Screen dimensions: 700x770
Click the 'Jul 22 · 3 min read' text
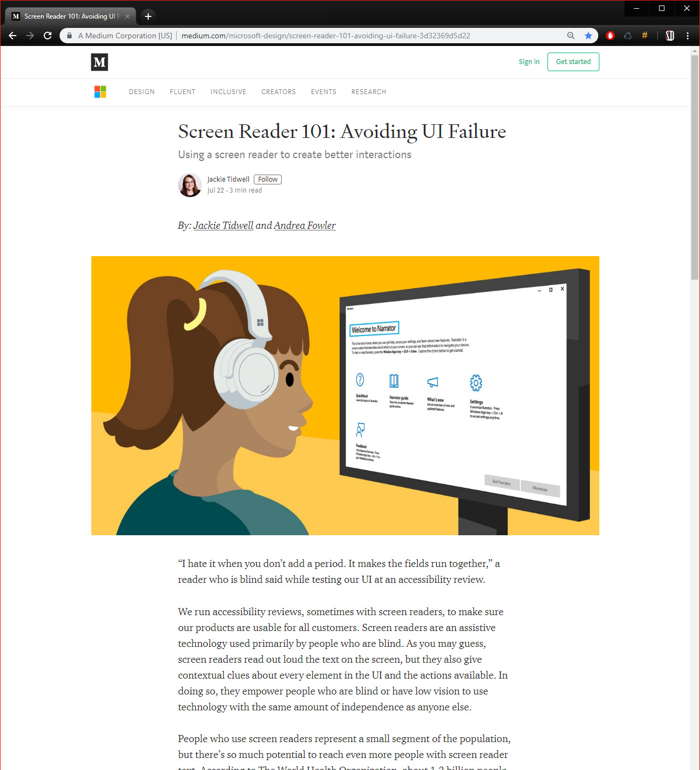tap(235, 190)
